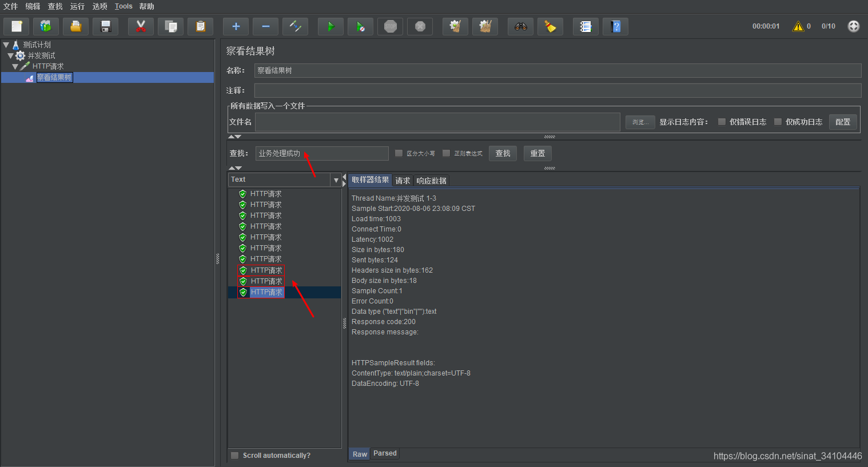Save the test plan with disk icon
This screenshot has height=467, width=868.
(105, 26)
